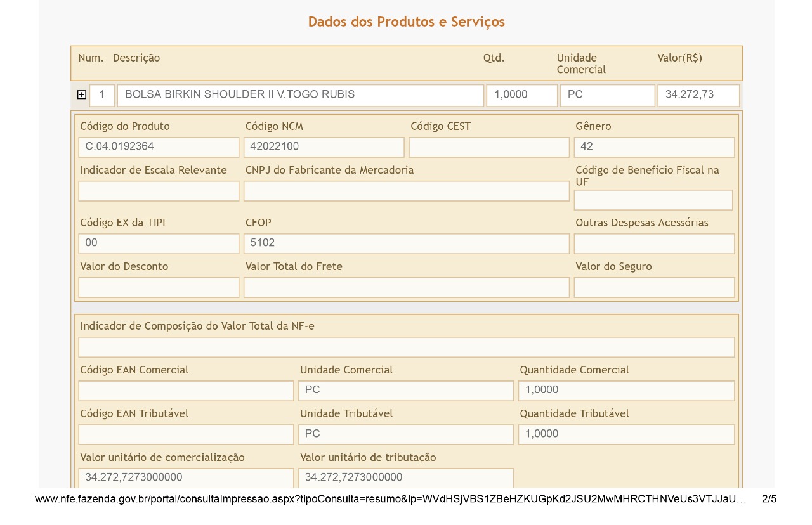The height and width of the screenshot is (525, 812).
Task: Click the Quantidade Comercial field showing 1,0000
Action: tap(626, 390)
